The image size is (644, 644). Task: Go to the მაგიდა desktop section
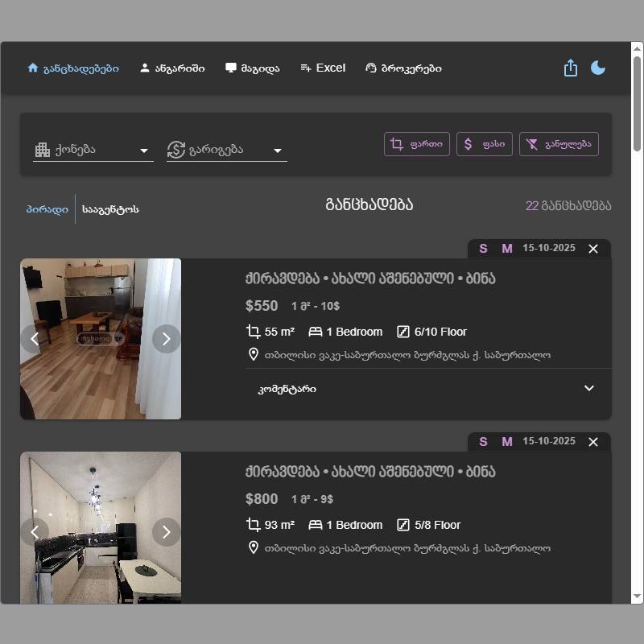[x=253, y=68]
